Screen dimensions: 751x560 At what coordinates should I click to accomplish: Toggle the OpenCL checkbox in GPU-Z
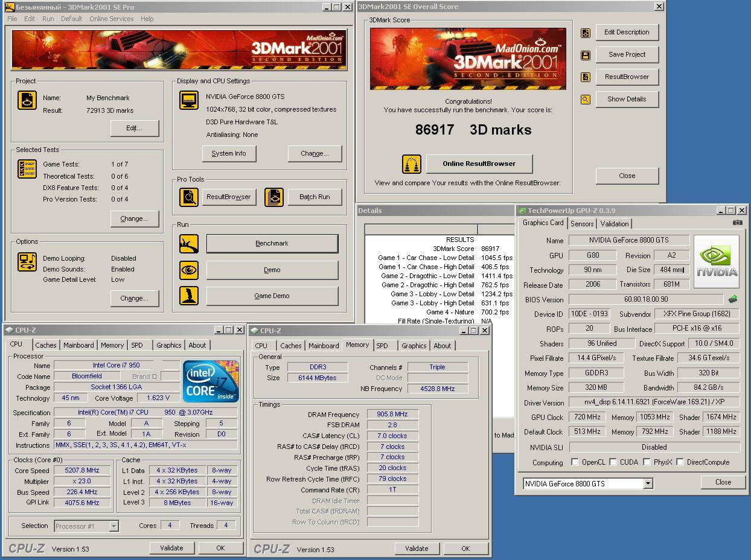tap(575, 462)
